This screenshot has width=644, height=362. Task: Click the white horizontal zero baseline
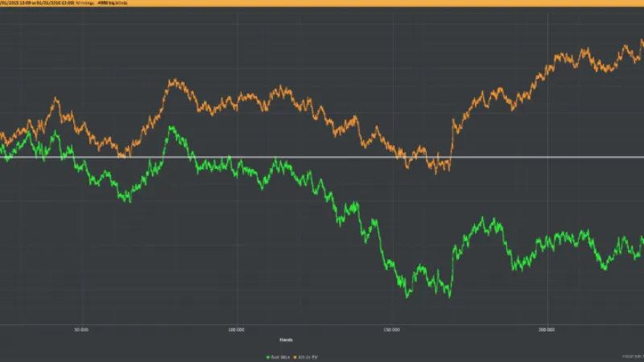[x=322, y=157]
